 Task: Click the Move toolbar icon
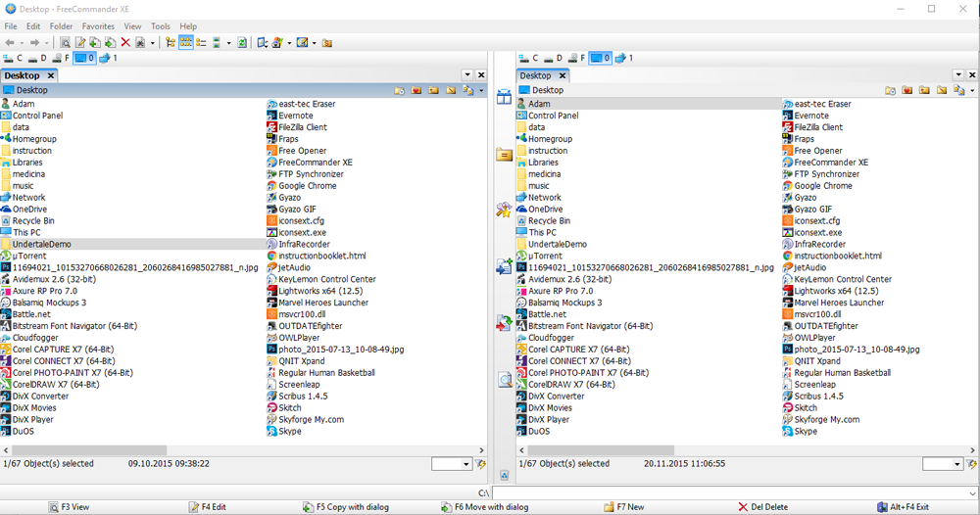coord(110,42)
